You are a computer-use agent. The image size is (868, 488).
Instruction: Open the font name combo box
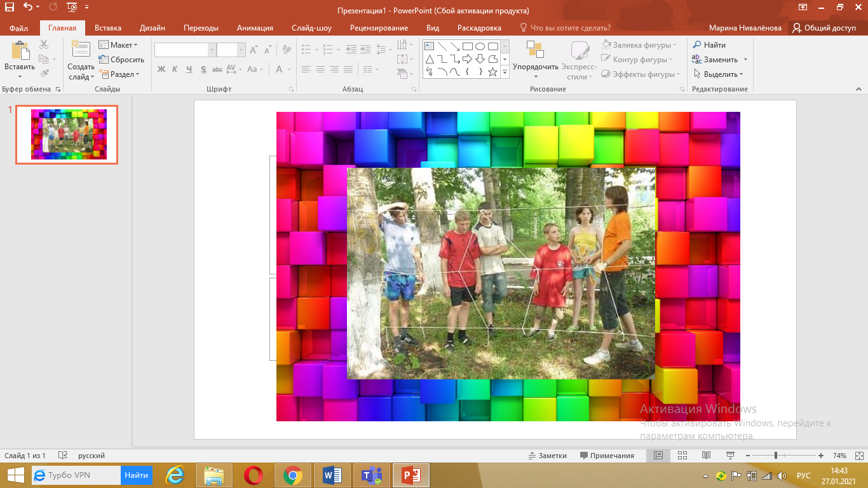185,50
